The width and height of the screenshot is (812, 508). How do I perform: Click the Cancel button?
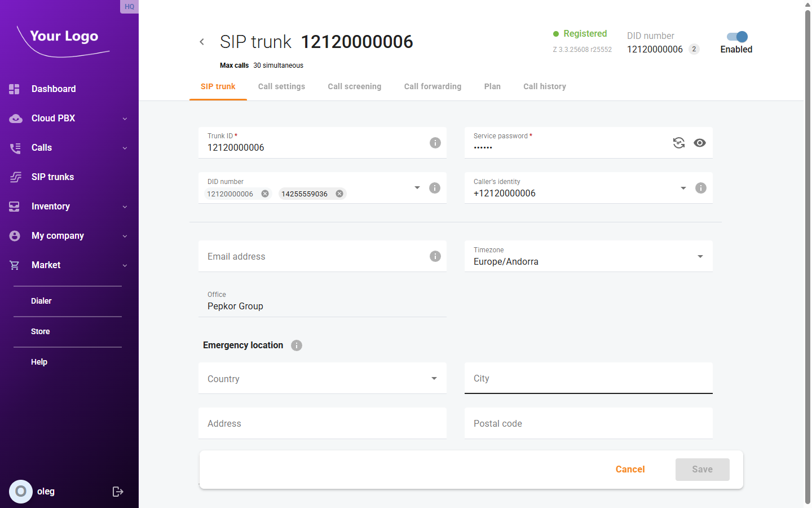[x=630, y=470]
